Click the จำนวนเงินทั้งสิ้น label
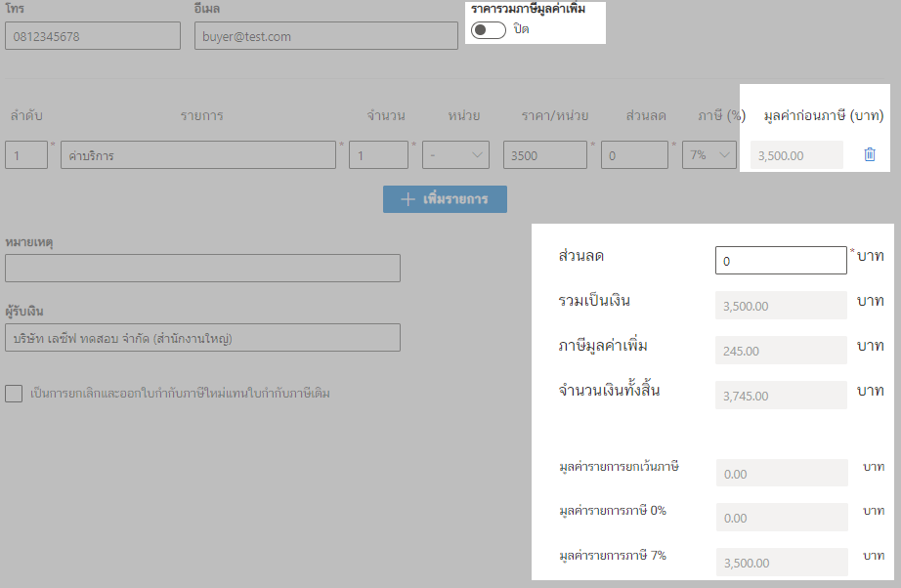Image resolution: width=901 pixels, height=588 pixels. click(x=609, y=391)
